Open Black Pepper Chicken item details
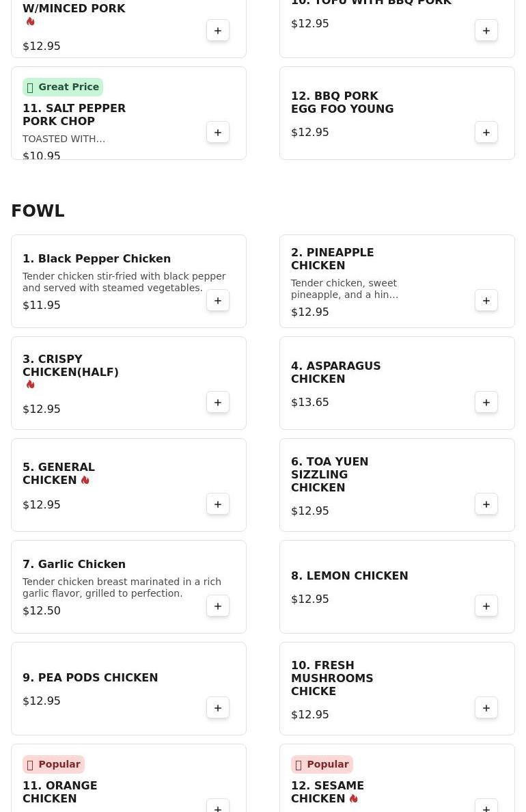 click(96, 259)
